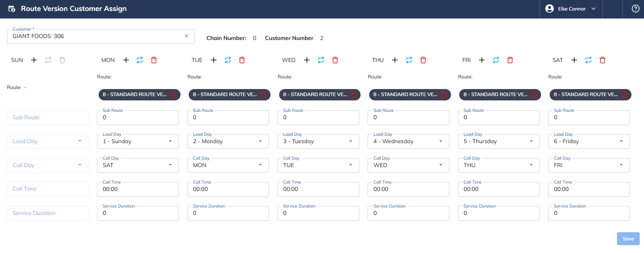Click the red trash icon for TUE

(x=242, y=60)
